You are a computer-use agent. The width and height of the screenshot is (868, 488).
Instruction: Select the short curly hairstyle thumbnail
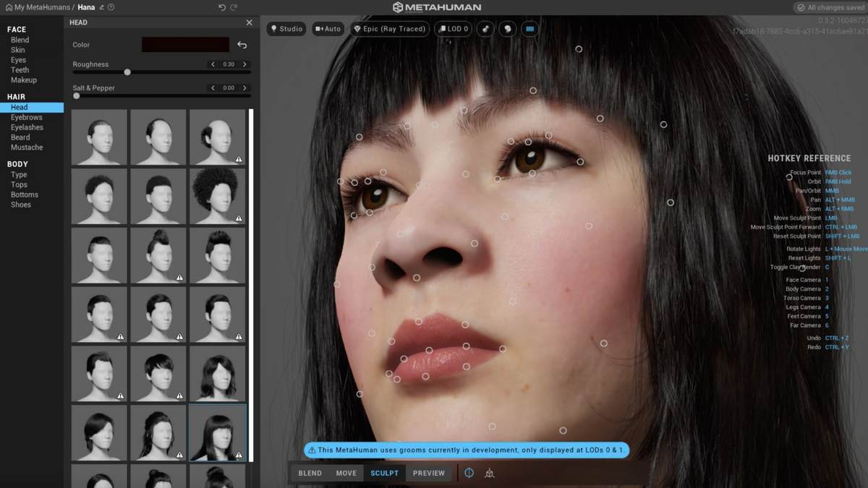pyautogui.click(x=99, y=196)
